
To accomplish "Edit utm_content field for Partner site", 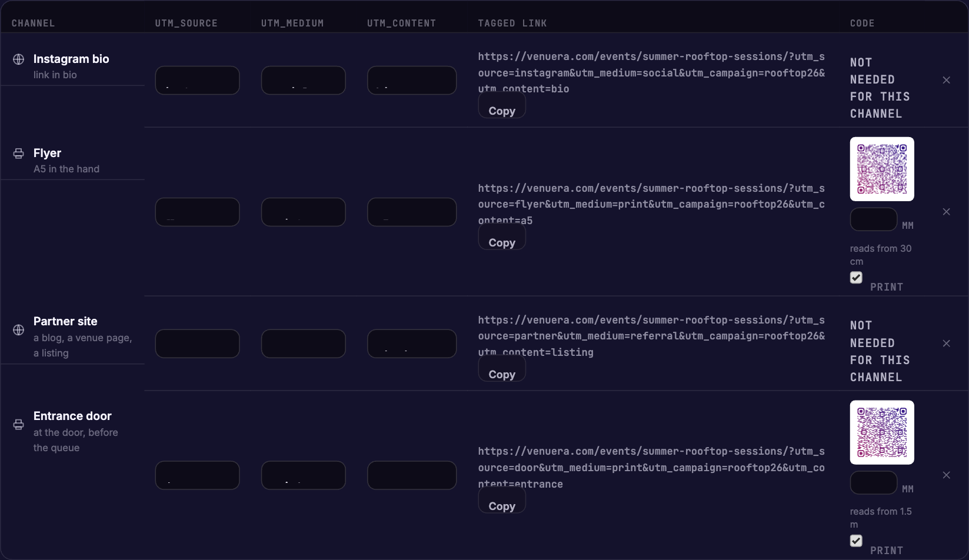I will pyautogui.click(x=412, y=344).
